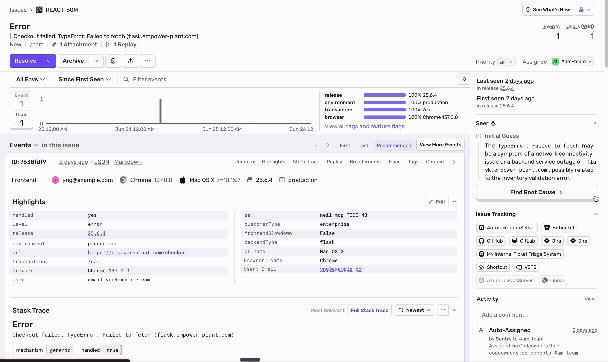Screen dimensions: 608x362
Task: Jump to Replay section tab
Action: 334,162
